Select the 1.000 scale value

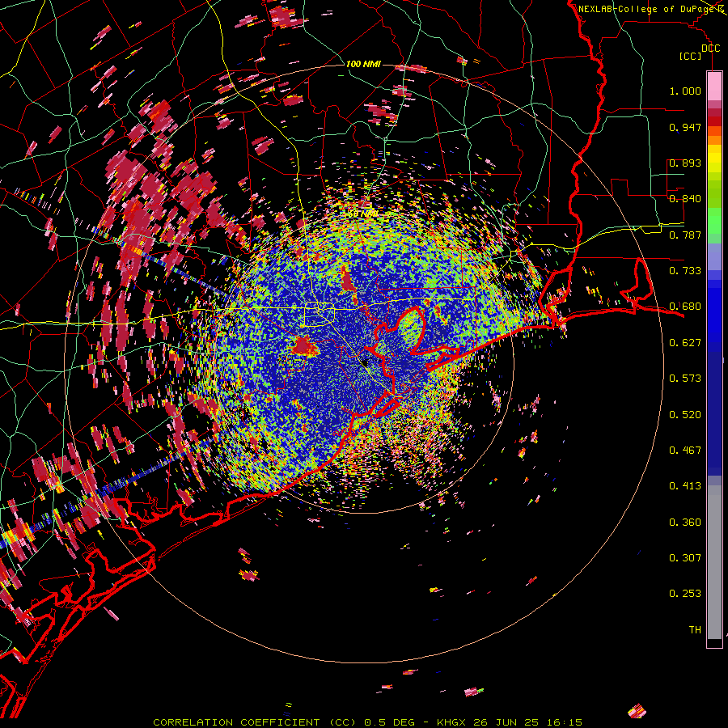point(685,91)
